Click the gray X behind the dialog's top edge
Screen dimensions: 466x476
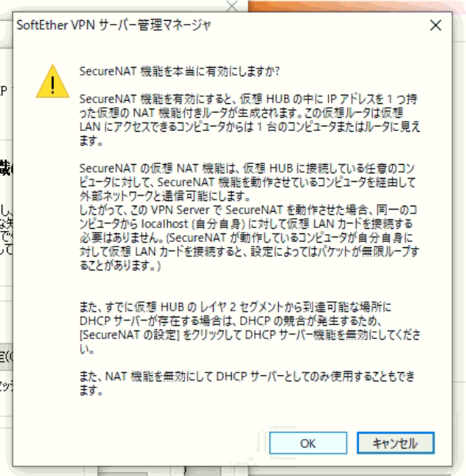[x=232, y=5]
